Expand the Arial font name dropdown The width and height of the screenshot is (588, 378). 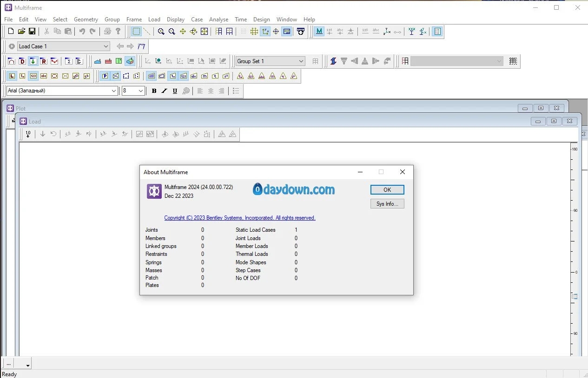coord(114,91)
